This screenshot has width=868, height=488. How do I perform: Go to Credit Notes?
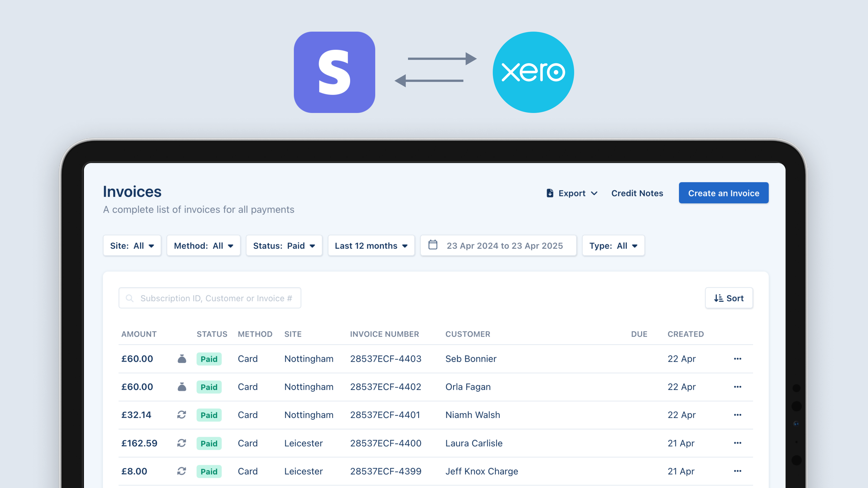click(x=637, y=193)
